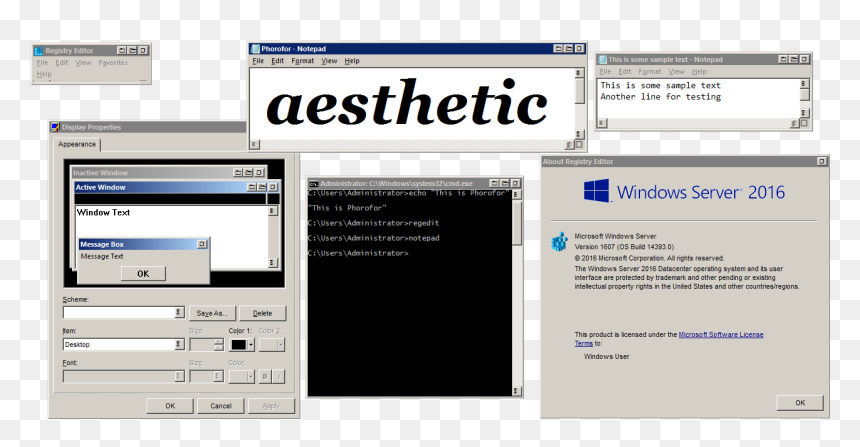This screenshot has height=447, width=860.
Task: Select the Appearance tab
Action: pyautogui.click(x=77, y=144)
